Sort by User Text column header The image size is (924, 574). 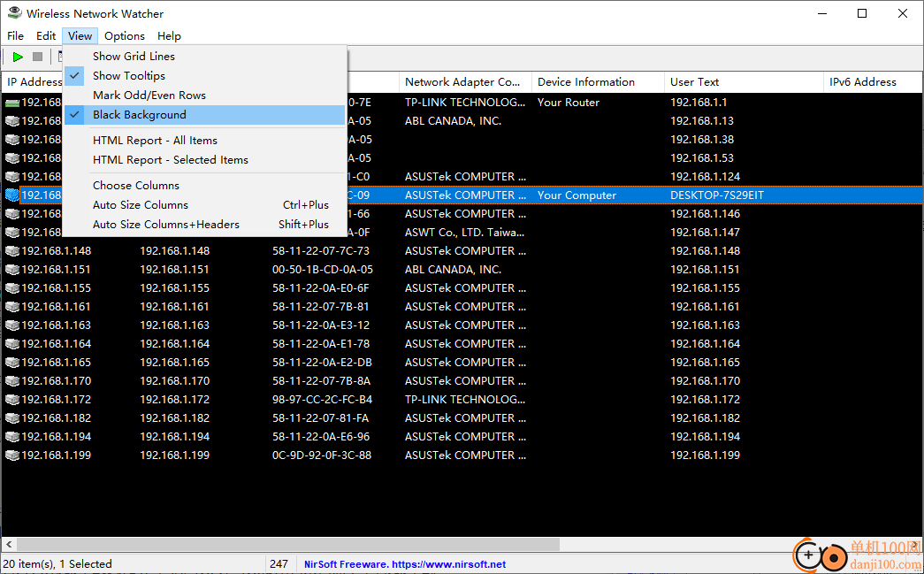[x=744, y=82]
